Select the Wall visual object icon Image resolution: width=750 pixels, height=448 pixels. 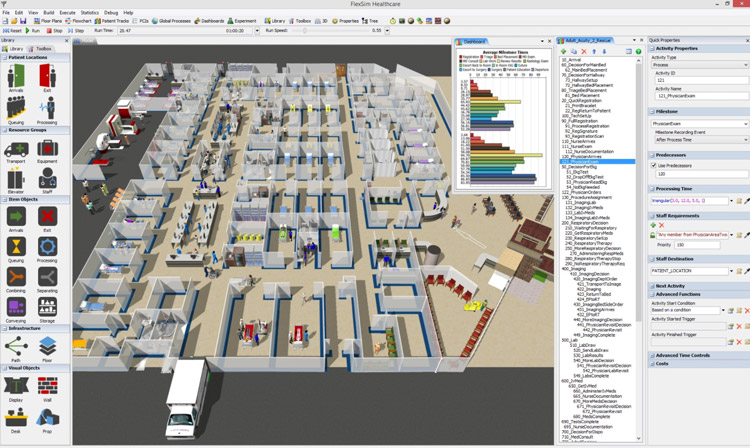[x=47, y=385]
